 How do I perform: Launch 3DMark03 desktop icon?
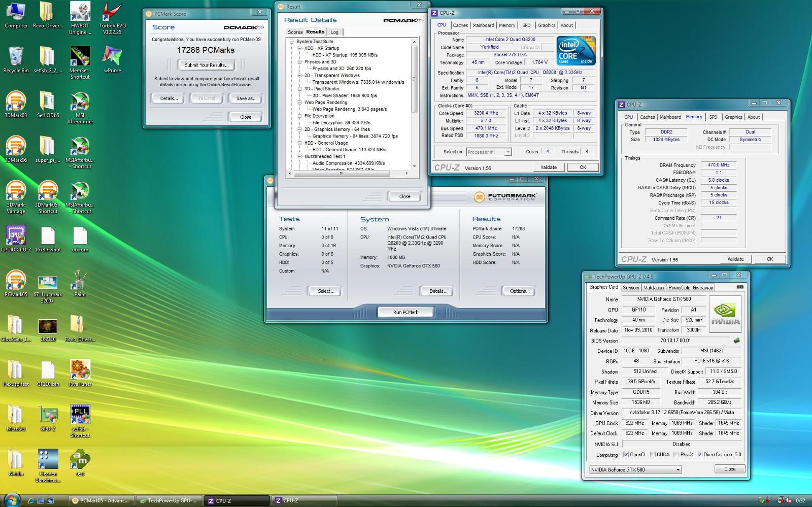click(x=16, y=105)
